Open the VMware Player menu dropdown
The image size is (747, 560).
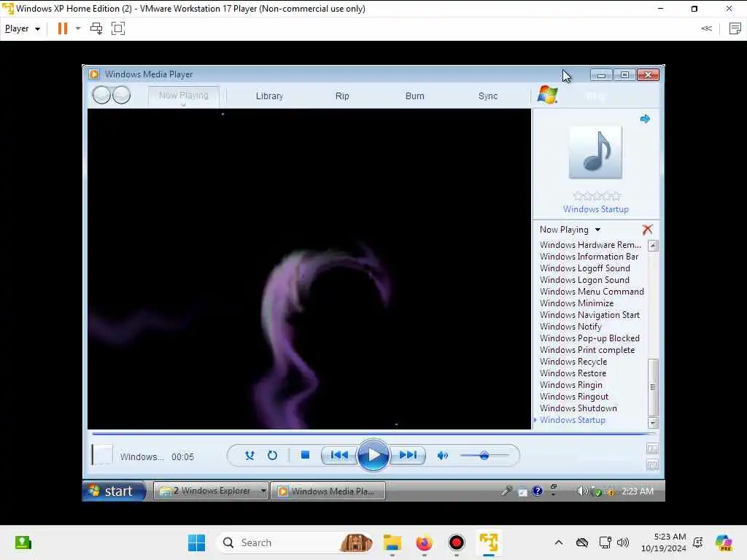(x=22, y=28)
